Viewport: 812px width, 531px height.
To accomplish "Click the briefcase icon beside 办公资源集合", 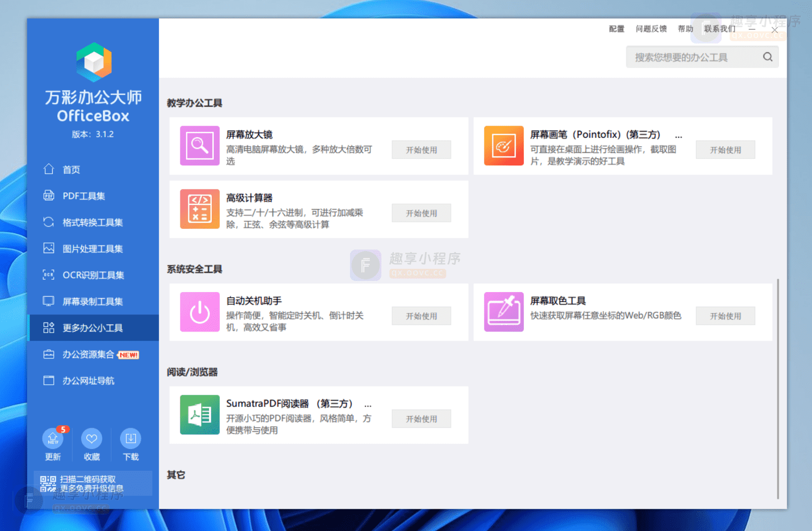I will [49, 354].
